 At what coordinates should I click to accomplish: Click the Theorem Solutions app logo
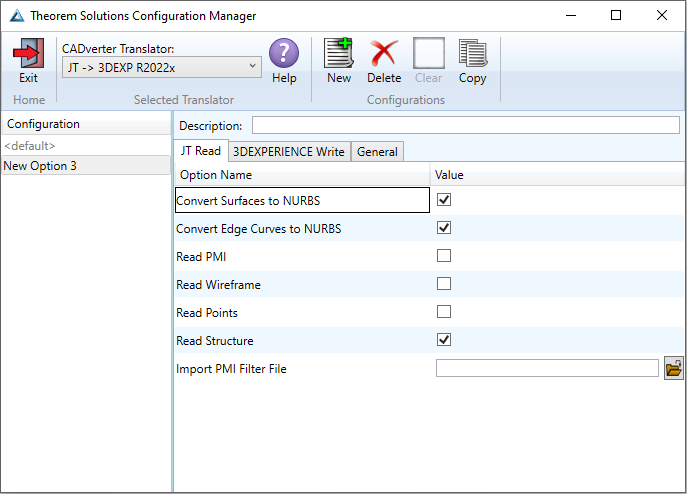click(17, 16)
